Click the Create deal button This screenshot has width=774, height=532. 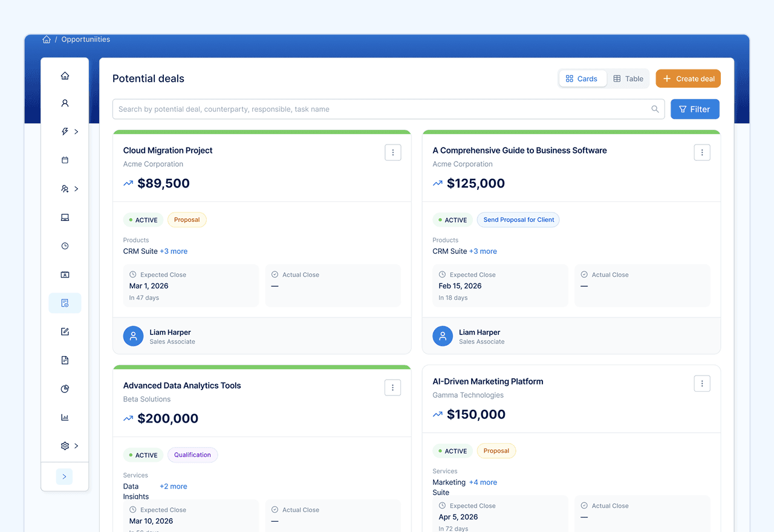pyautogui.click(x=688, y=78)
